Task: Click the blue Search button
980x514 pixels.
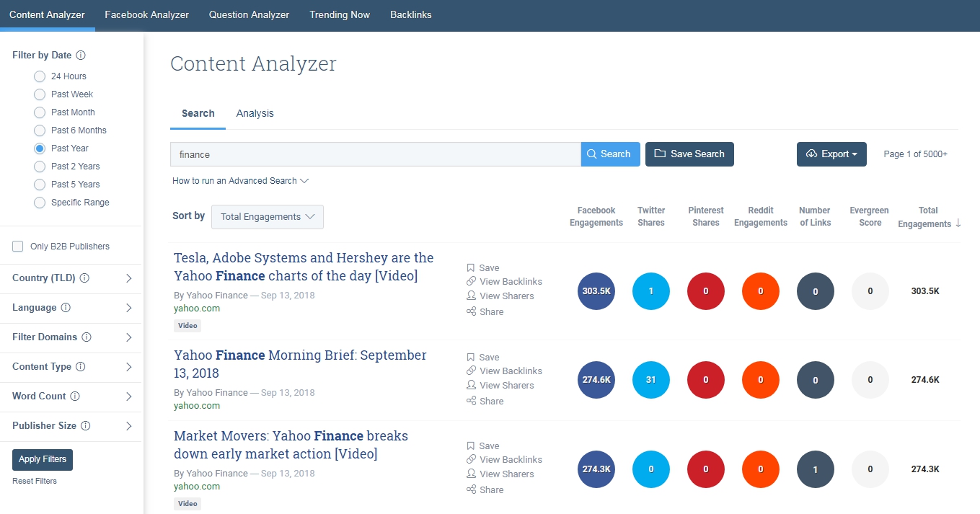Action: point(610,154)
